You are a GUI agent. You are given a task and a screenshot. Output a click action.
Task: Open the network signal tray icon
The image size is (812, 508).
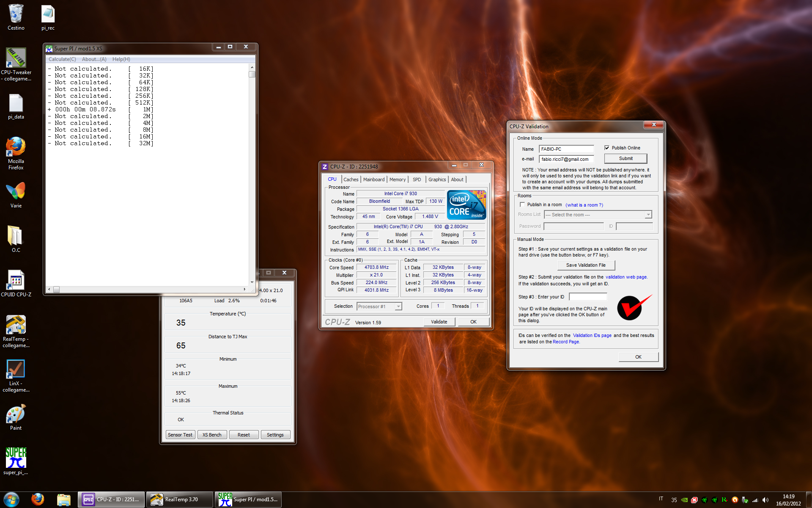tap(755, 500)
